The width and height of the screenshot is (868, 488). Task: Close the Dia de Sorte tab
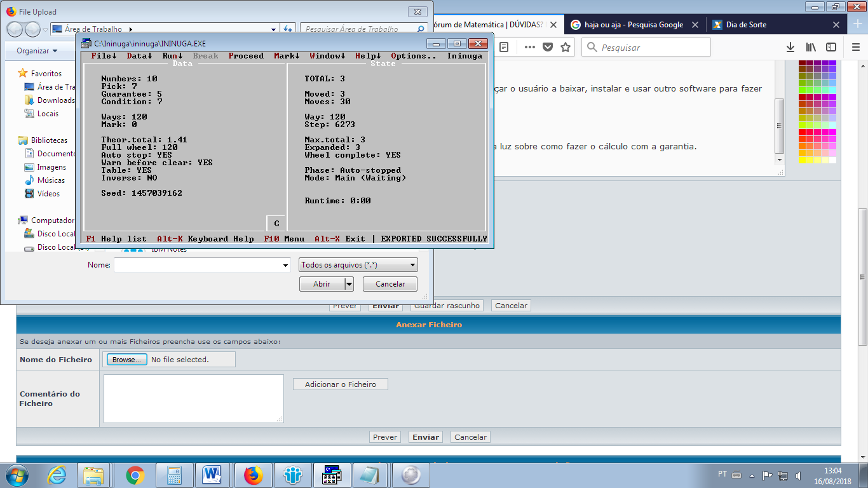836,25
